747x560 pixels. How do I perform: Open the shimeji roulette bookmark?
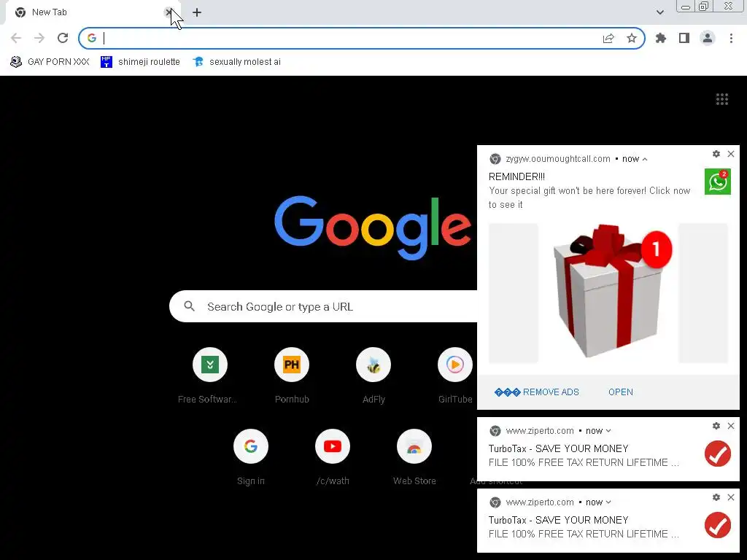(141, 62)
